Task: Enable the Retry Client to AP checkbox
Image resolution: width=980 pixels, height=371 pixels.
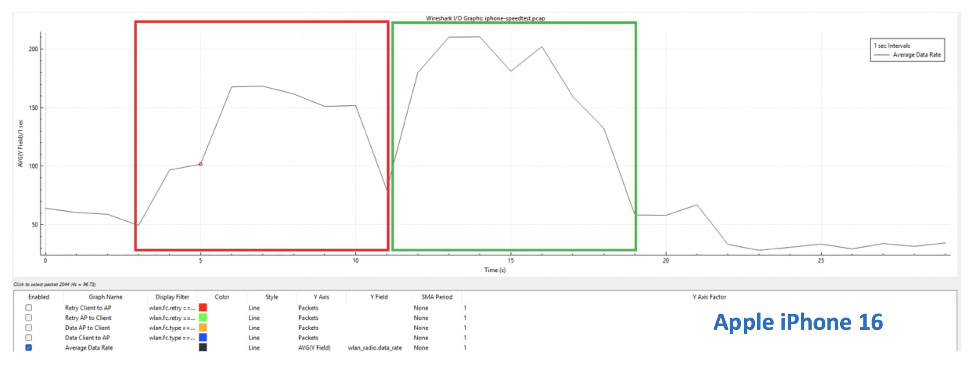Action: coord(28,308)
